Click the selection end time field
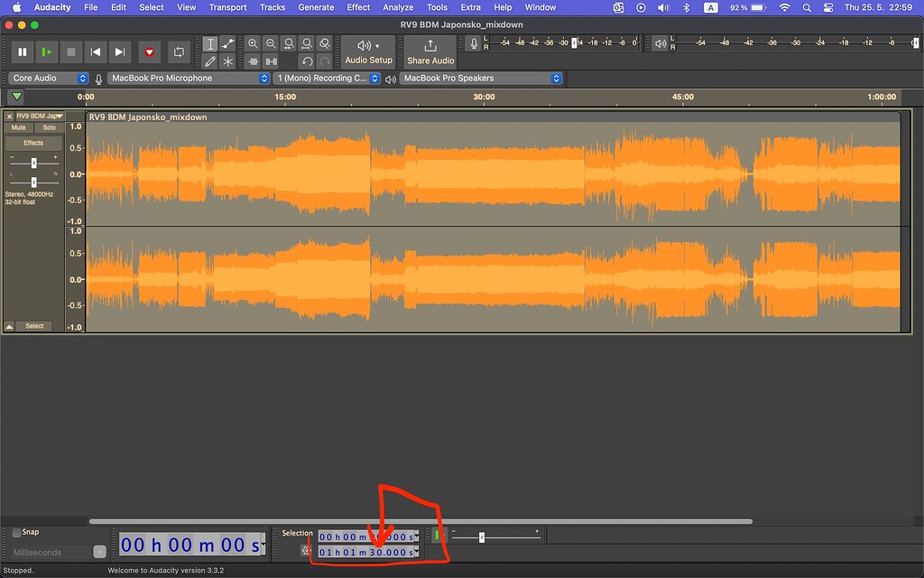Screen dimensions: 924x578 (x=365, y=550)
